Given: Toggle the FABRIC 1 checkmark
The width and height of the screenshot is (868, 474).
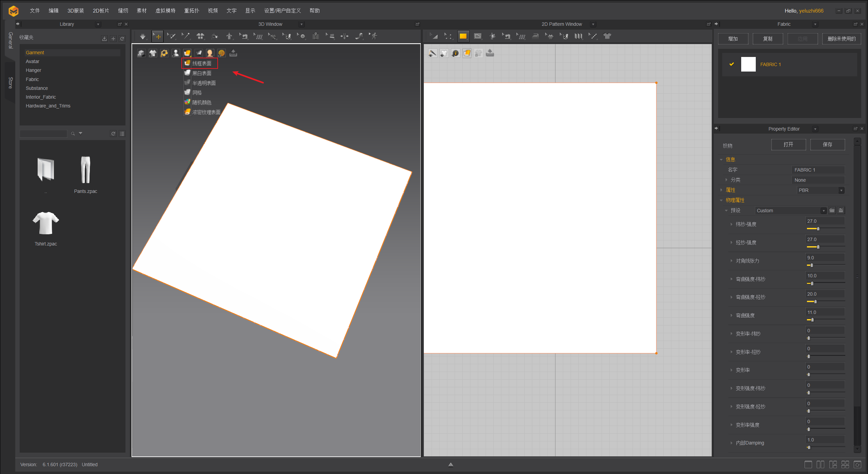Looking at the screenshot, I should tap(732, 64).
